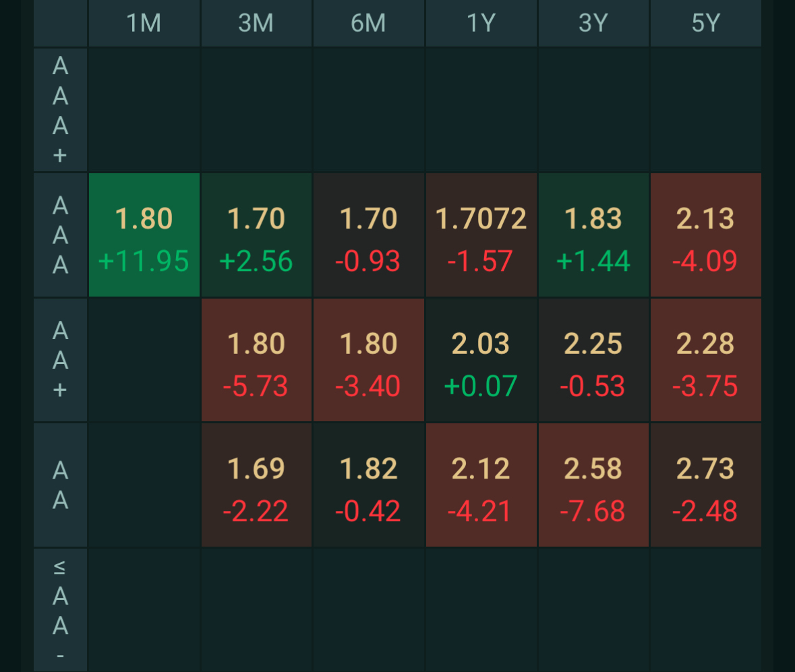The height and width of the screenshot is (672, 795).
Task: Click AA+ 3M cell showing -5.73
Action: 256,360
